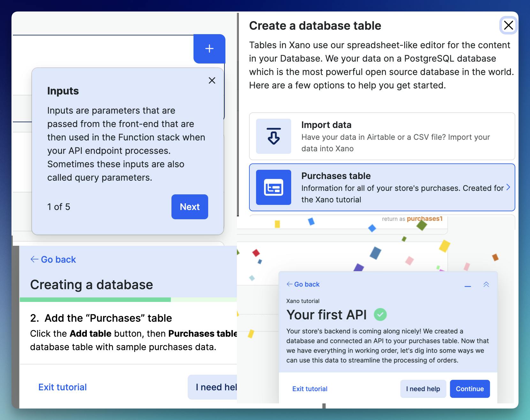
Task: Exit tutorial in Creating a database panel
Action: click(63, 387)
